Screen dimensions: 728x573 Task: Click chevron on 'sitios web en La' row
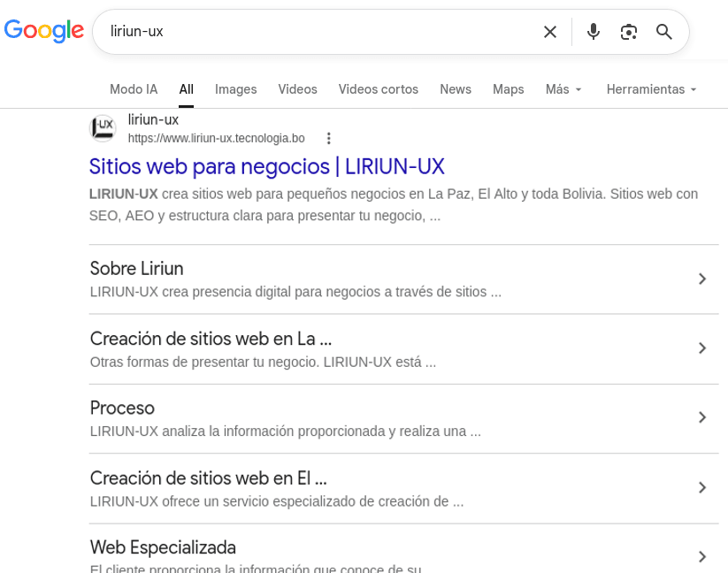point(702,348)
